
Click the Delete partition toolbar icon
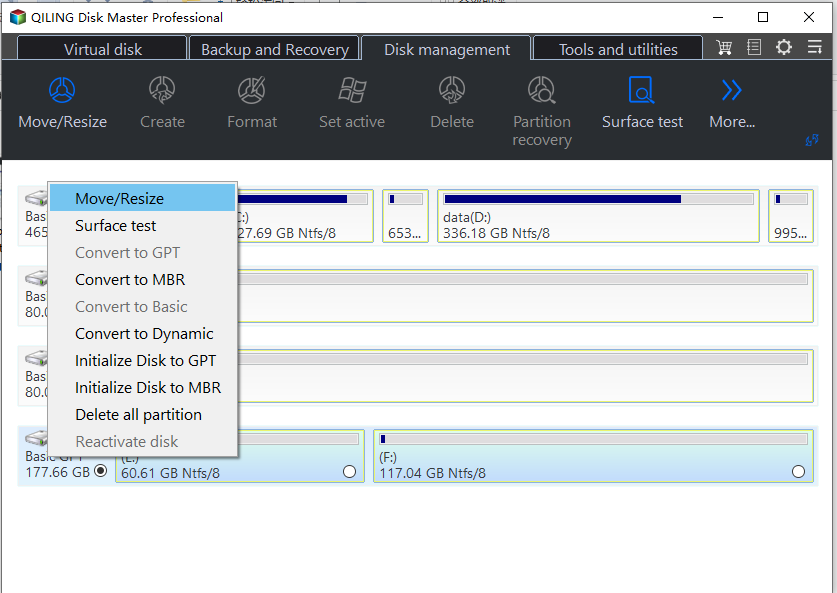coord(452,90)
